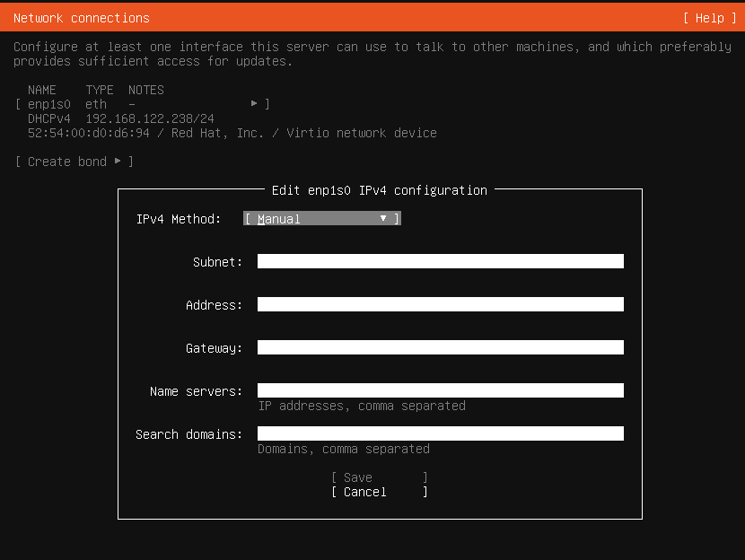Image resolution: width=745 pixels, height=560 pixels.
Task: Click the NOTES column header
Action: 146,90
